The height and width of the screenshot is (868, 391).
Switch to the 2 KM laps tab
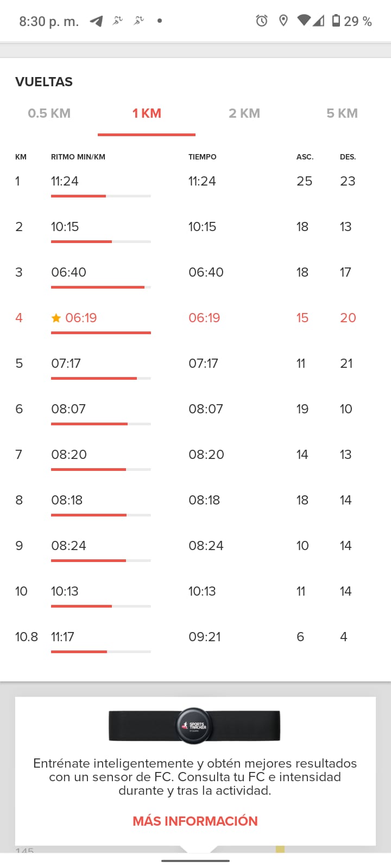click(x=244, y=113)
